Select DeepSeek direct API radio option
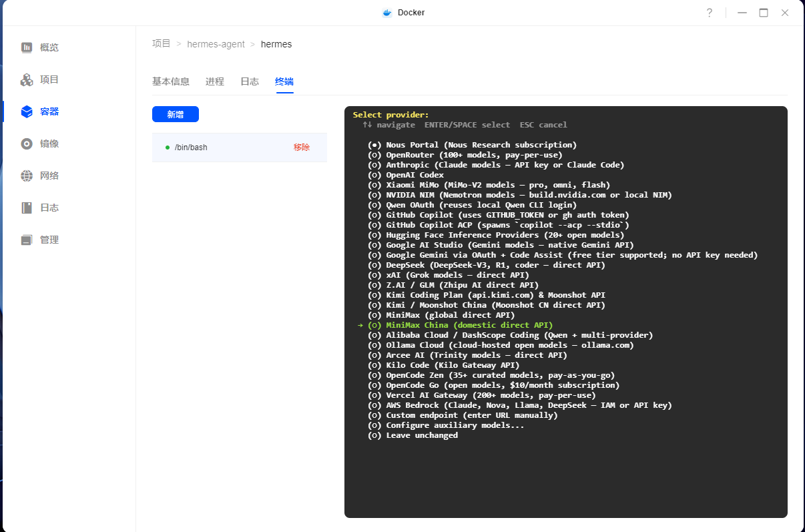Screen dimensions: 805x532 pyautogui.click(x=374, y=265)
